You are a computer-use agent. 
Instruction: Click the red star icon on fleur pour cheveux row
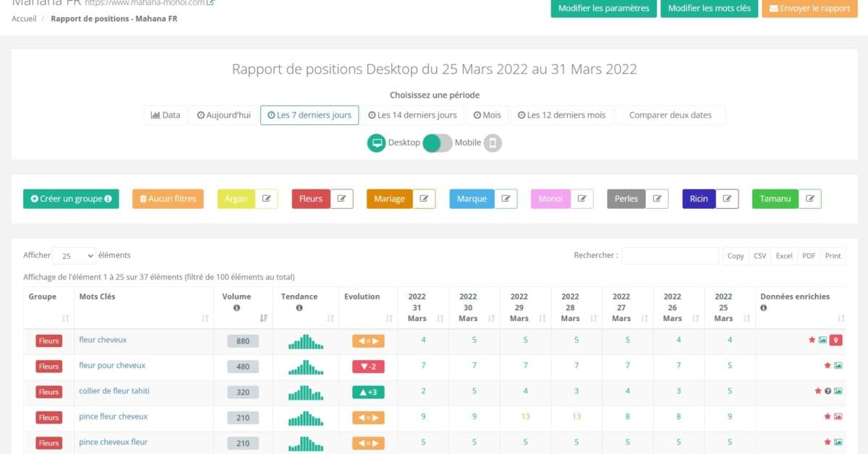click(x=827, y=366)
